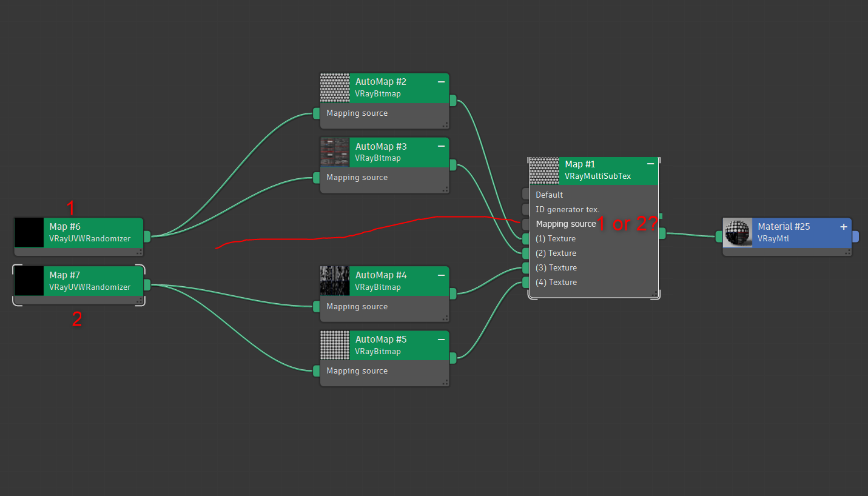Click Map #1 preview thumbnail
This screenshot has width=868, height=496.
click(544, 171)
